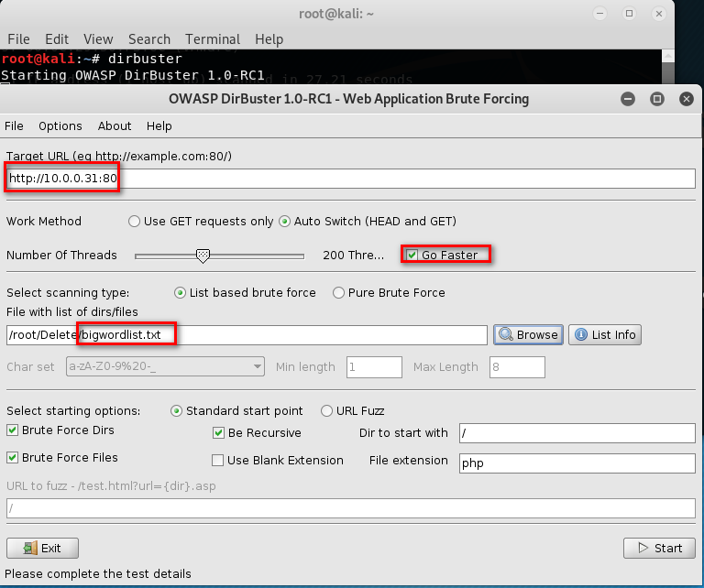Image resolution: width=704 pixels, height=588 pixels.
Task: Open terminal Search menu
Action: [x=149, y=39]
